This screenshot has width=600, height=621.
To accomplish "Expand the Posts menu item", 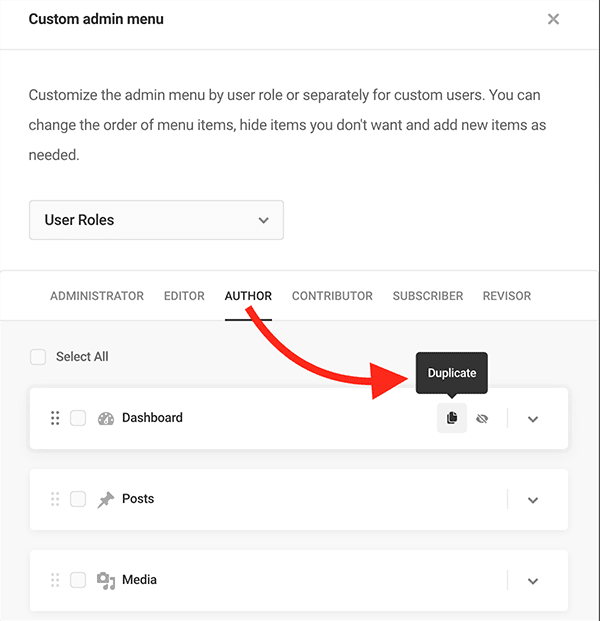I will pos(533,500).
